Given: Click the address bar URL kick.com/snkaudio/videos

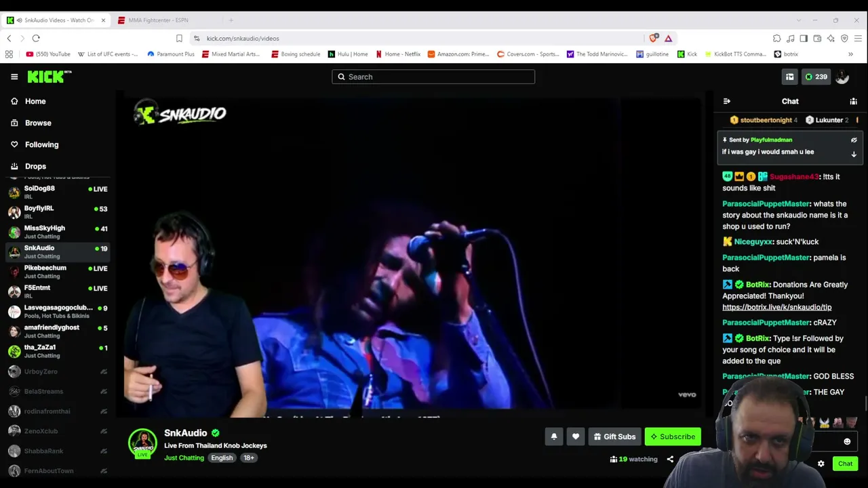Looking at the screenshot, I should 243,39.
